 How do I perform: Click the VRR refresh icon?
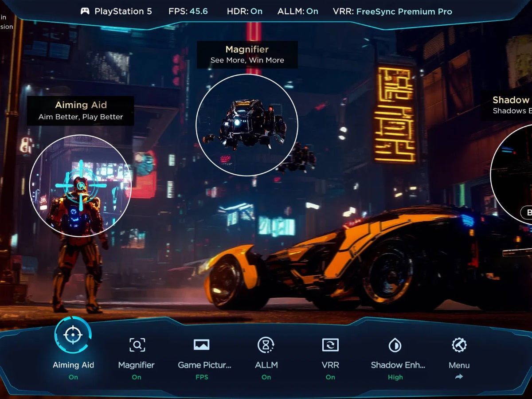330,344
